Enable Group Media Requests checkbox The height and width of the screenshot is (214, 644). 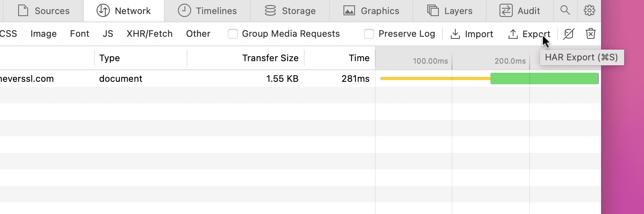tap(233, 34)
